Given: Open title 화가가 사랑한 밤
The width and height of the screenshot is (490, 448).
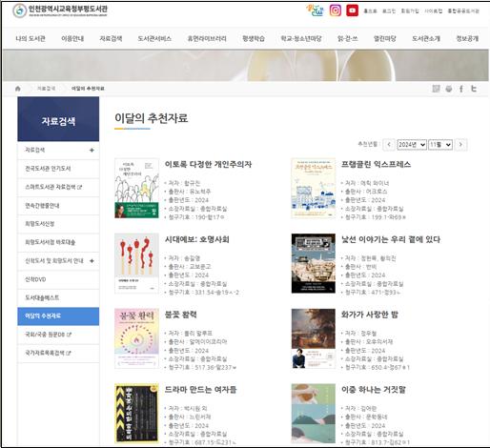Looking at the screenshot, I should coord(370,315).
